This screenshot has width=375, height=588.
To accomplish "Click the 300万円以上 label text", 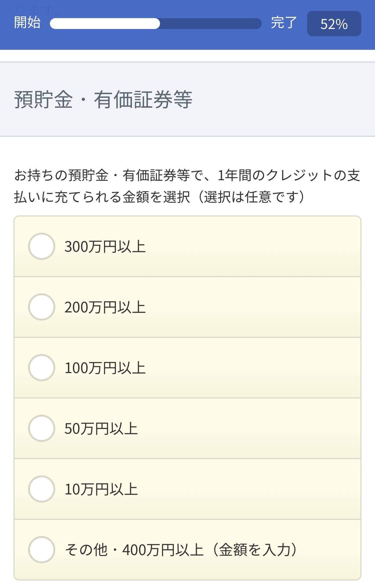I will tap(105, 247).
